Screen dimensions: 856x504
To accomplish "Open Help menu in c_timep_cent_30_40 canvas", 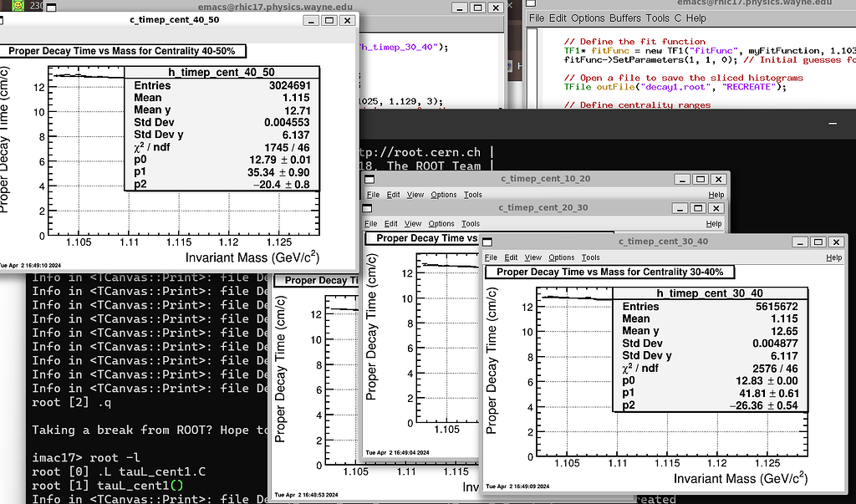I will [x=833, y=257].
